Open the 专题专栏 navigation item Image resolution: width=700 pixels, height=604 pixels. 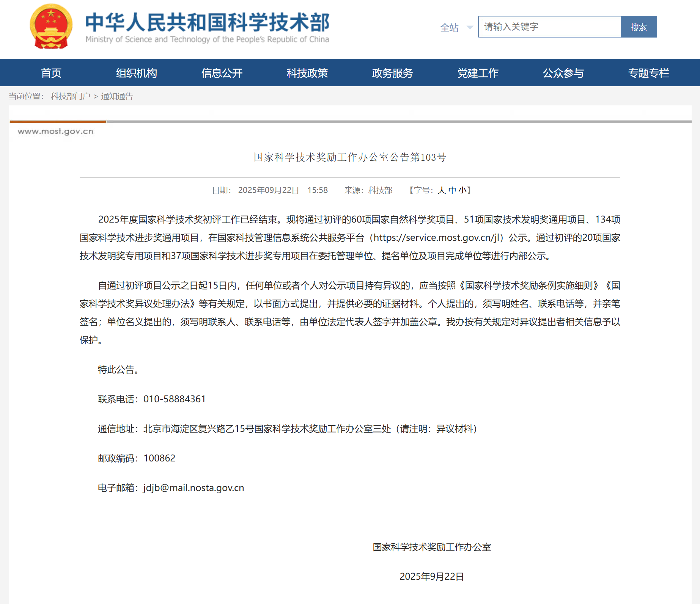649,73
